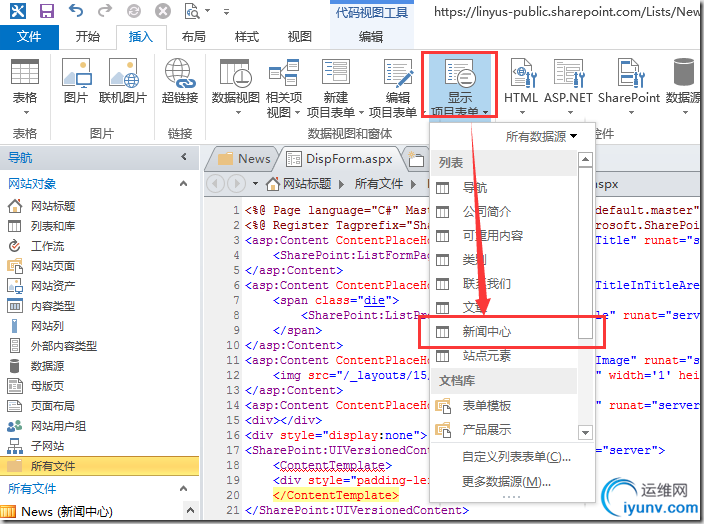Select 表单模板 document library entry
Screen dimensions: 704x524
coord(504,405)
